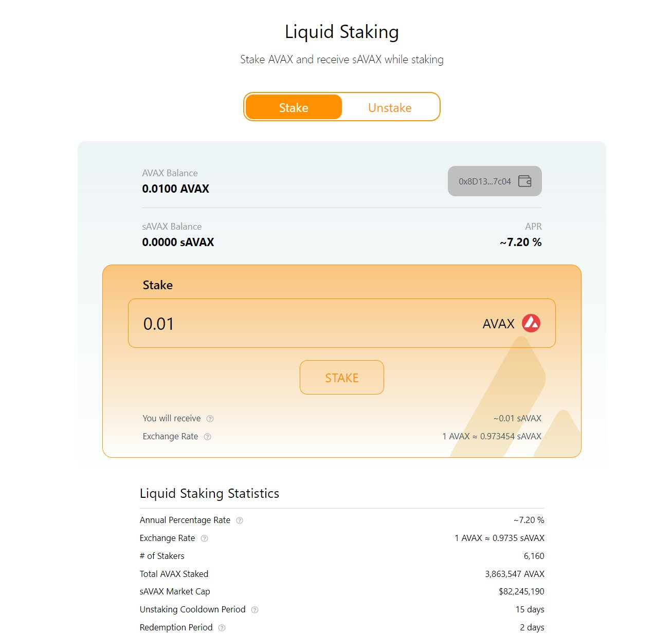Select the Stake tab
The image size is (672, 635).
[294, 107]
